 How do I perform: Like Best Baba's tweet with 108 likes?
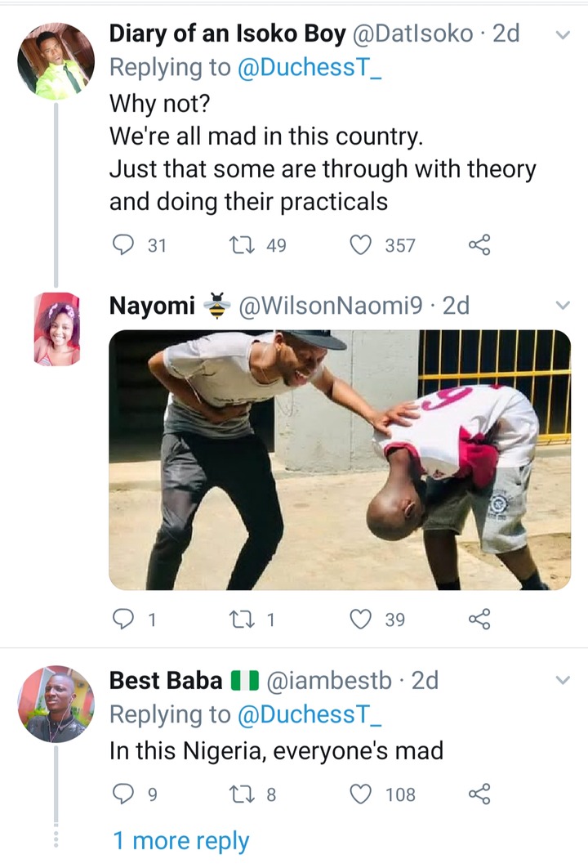point(361,794)
